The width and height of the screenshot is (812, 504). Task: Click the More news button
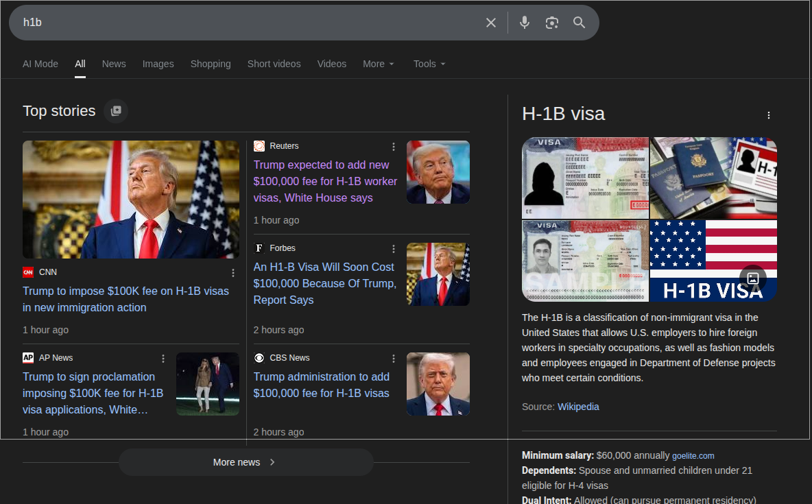[246, 462]
